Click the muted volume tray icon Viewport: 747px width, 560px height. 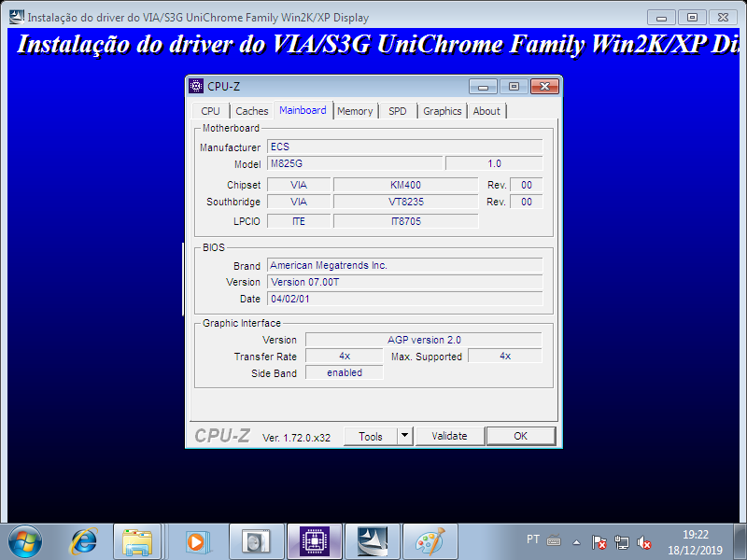pos(644,542)
